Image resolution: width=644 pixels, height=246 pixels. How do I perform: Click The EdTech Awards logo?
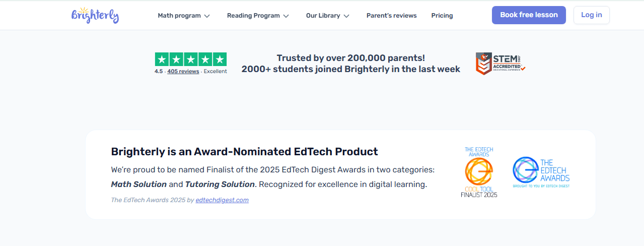click(541, 172)
